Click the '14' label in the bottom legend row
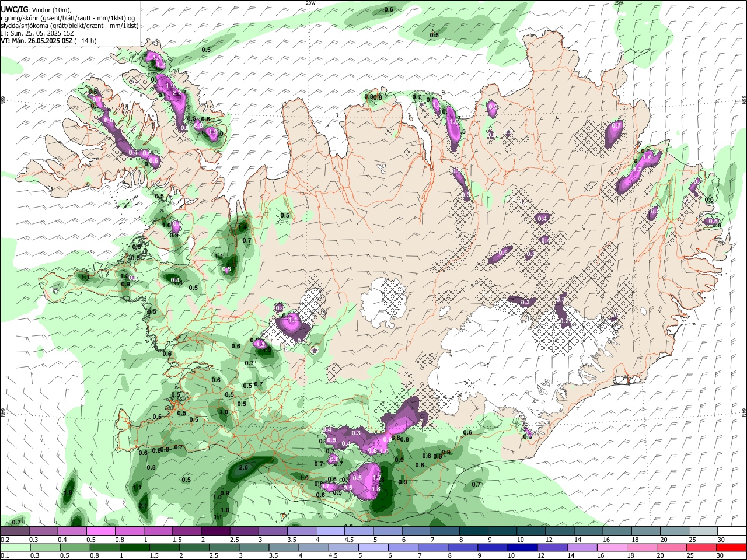Screen dimensions: 747x560 coord(571,555)
